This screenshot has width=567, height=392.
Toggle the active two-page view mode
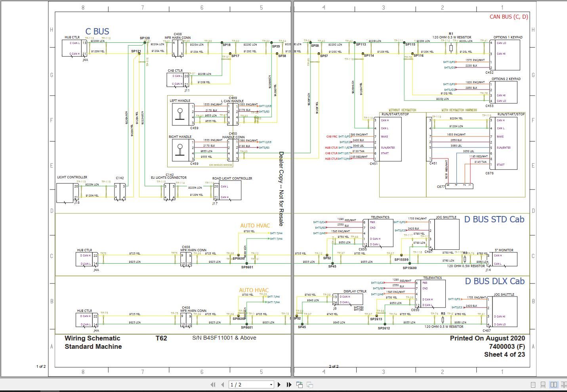[x=554, y=384]
